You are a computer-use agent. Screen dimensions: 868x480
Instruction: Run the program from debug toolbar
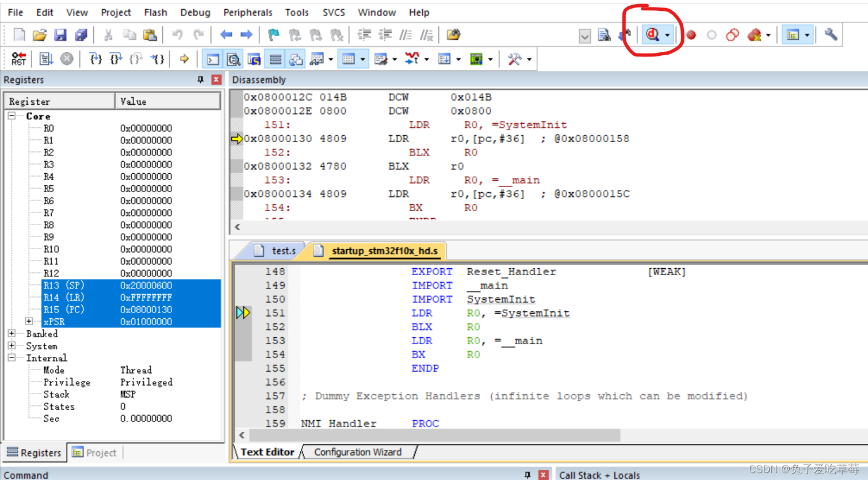(x=46, y=59)
